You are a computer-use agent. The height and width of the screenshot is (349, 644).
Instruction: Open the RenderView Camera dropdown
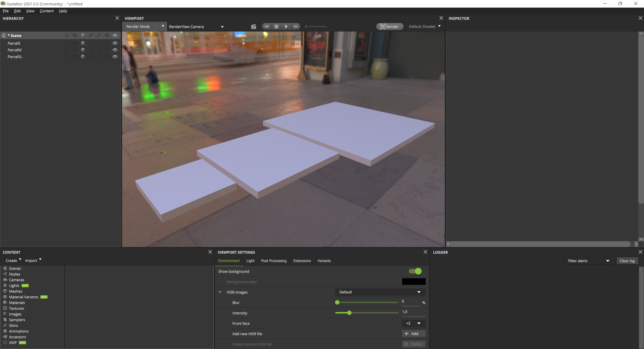(x=196, y=27)
